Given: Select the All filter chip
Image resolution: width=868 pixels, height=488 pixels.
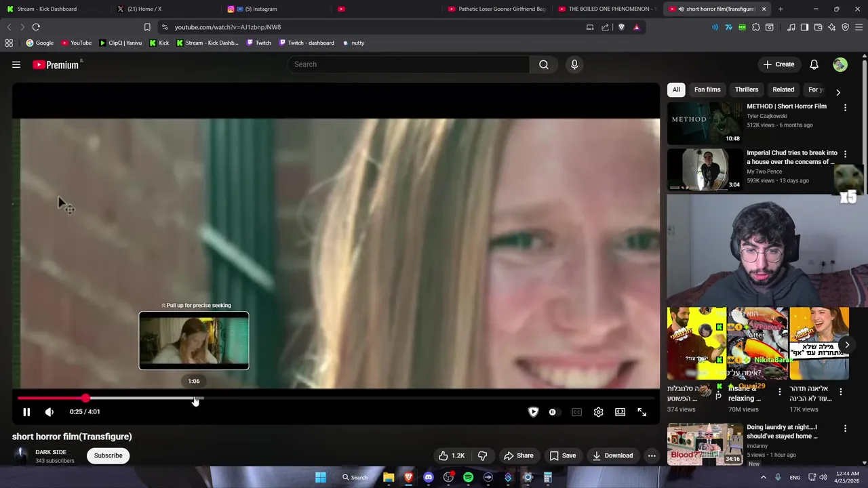Looking at the screenshot, I should point(676,89).
